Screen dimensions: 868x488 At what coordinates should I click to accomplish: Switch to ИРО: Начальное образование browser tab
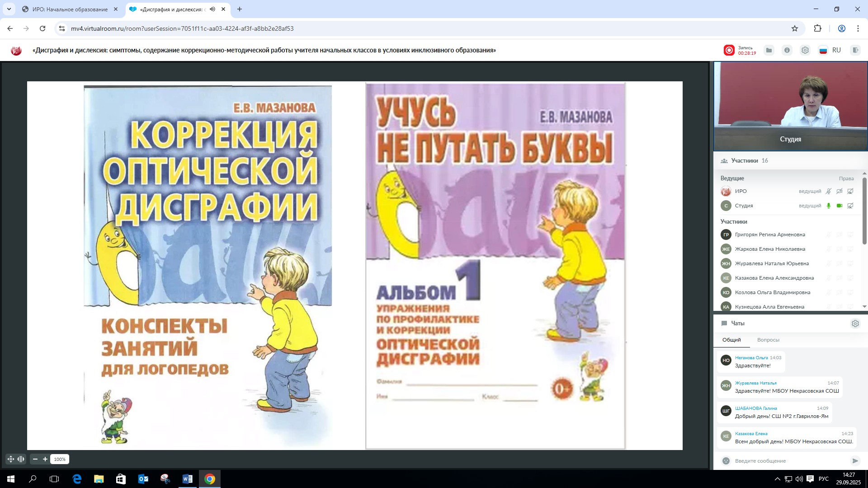click(70, 9)
